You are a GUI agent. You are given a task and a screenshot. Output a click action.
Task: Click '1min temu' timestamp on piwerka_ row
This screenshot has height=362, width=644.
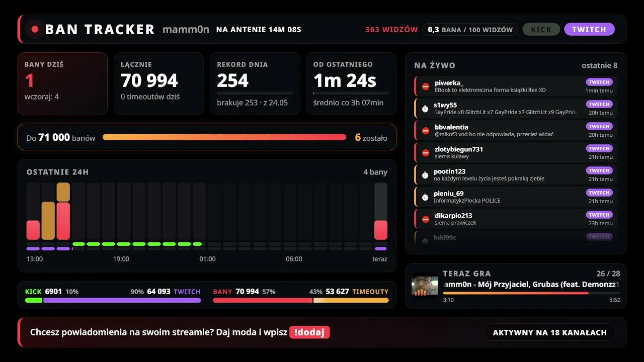click(599, 90)
